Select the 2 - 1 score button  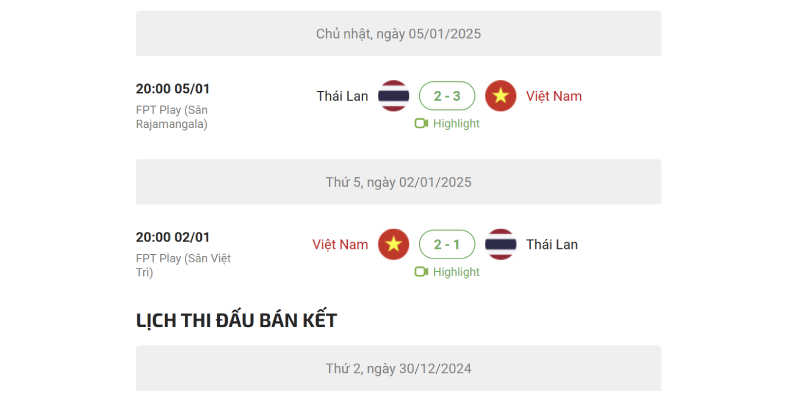[447, 244]
